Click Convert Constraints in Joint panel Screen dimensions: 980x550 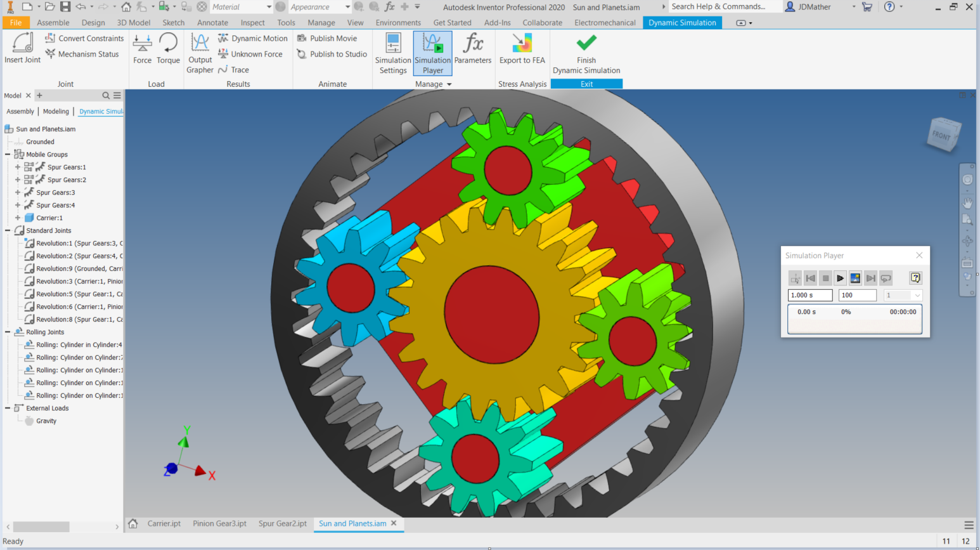pos(84,38)
